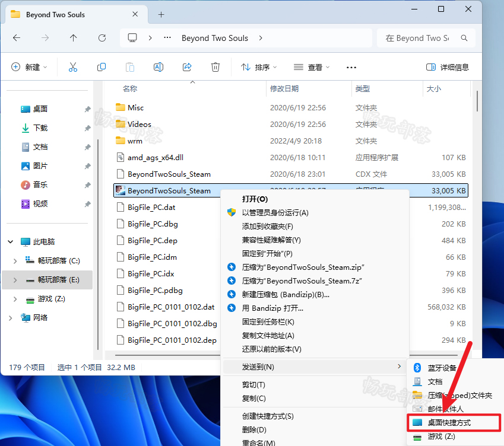
Task: Select the Videos folder
Action: click(139, 125)
